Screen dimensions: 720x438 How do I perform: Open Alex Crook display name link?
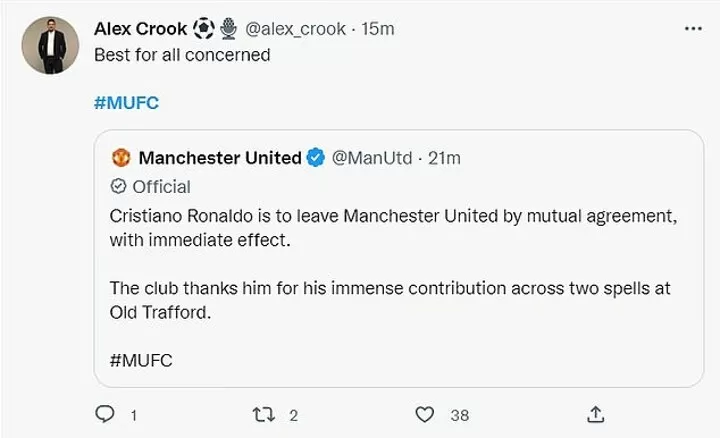(x=140, y=29)
